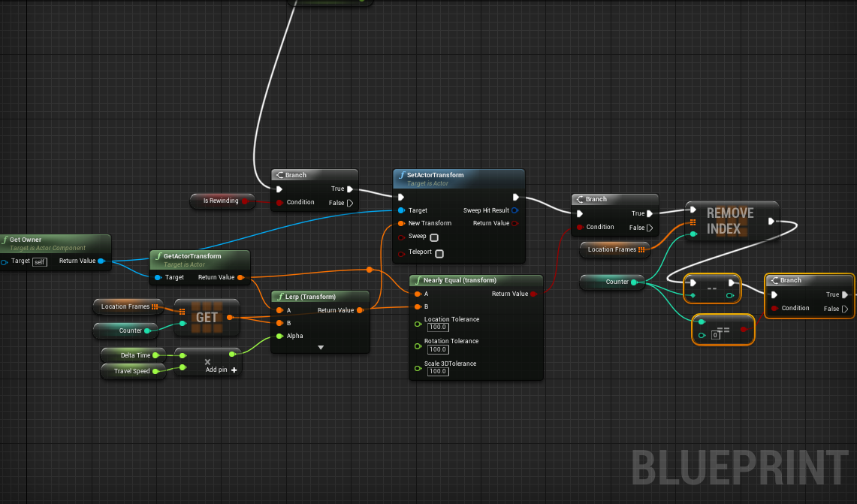Select the Counter variable beside GET node
857x504 pixels.
[x=125, y=330]
